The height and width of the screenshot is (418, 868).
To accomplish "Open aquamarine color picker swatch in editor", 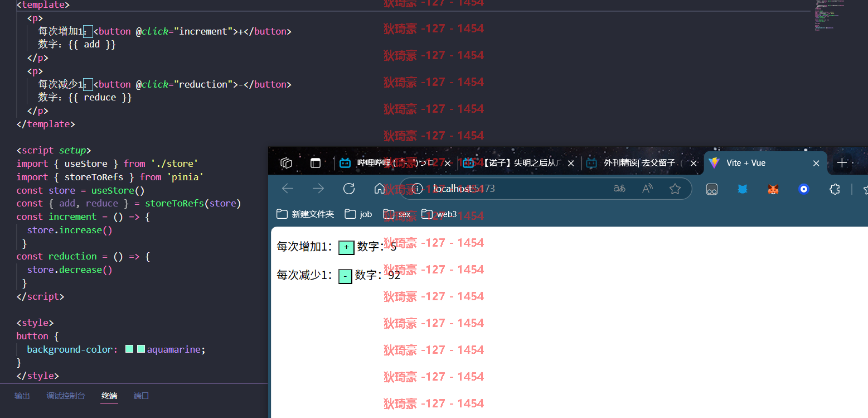I will tap(140, 349).
